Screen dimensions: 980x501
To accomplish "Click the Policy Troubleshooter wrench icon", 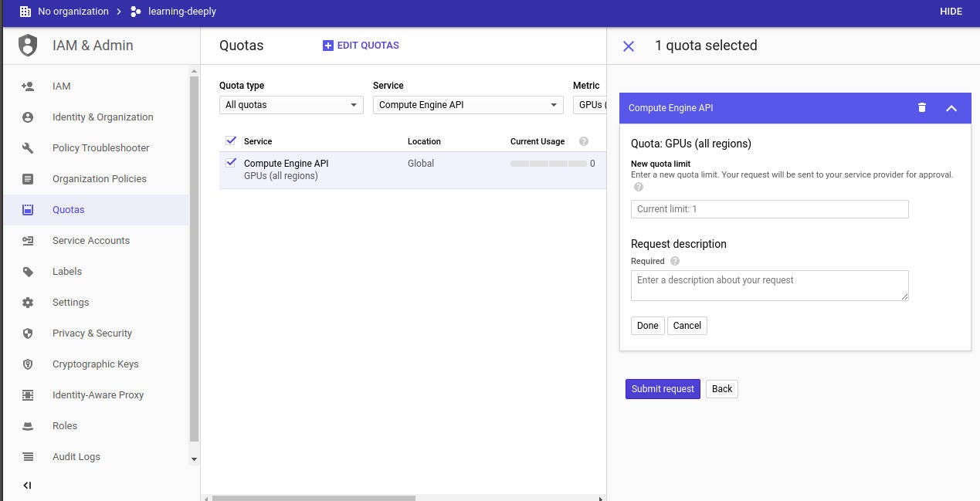I will [x=28, y=148].
